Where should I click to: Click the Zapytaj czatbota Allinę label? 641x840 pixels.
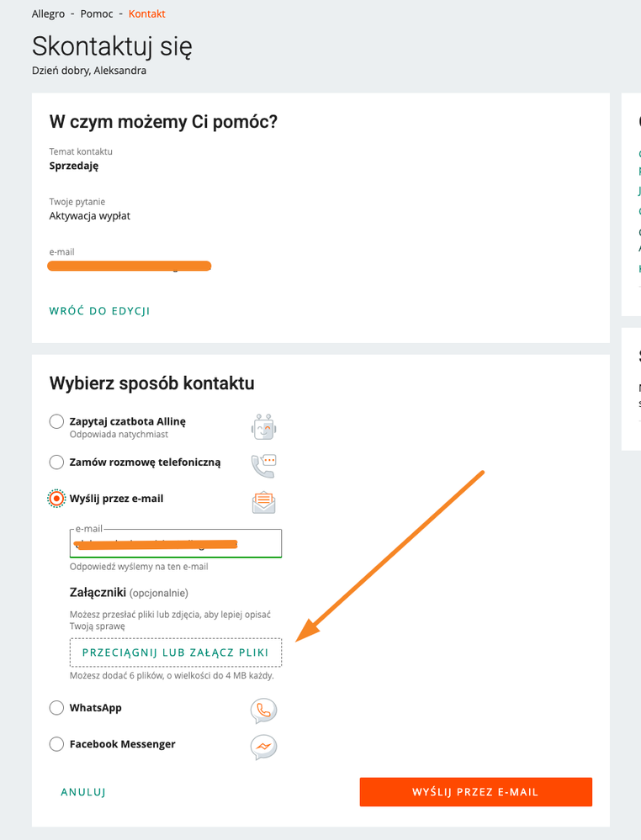(x=128, y=421)
